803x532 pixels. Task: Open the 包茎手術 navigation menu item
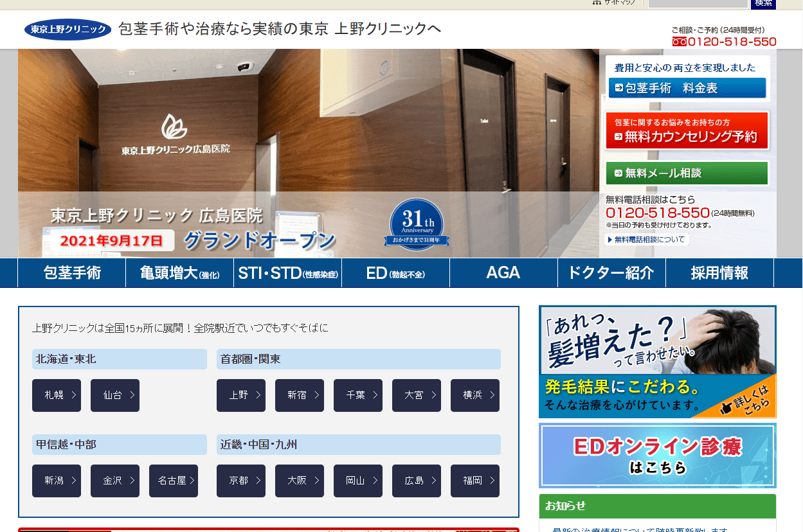pos(72,272)
